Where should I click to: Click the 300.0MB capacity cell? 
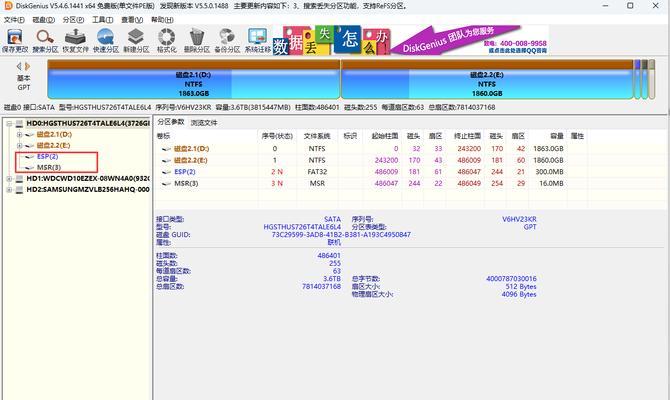point(549,172)
